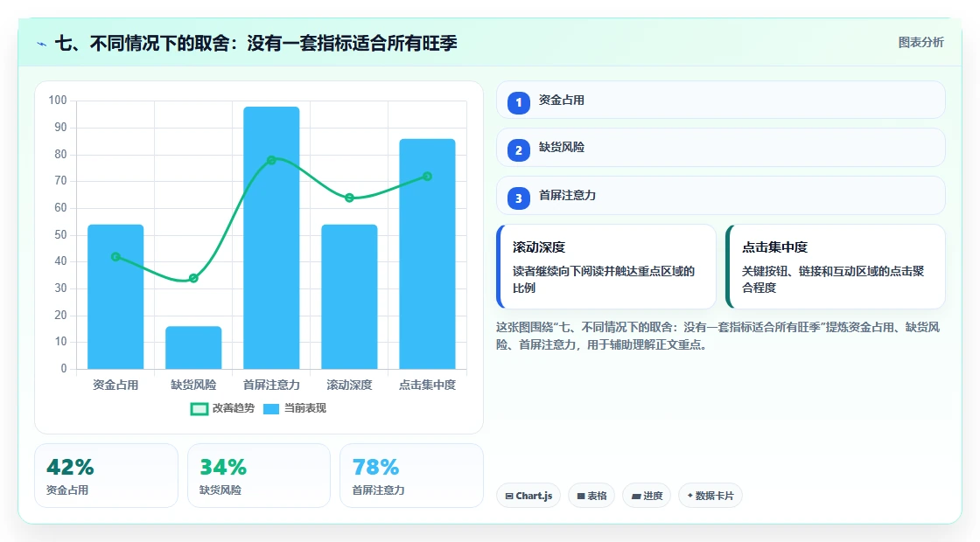Viewport: 980px width, 542px height.
Task: Click the x-axis label 滚动深度
Action: [x=349, y=385]
